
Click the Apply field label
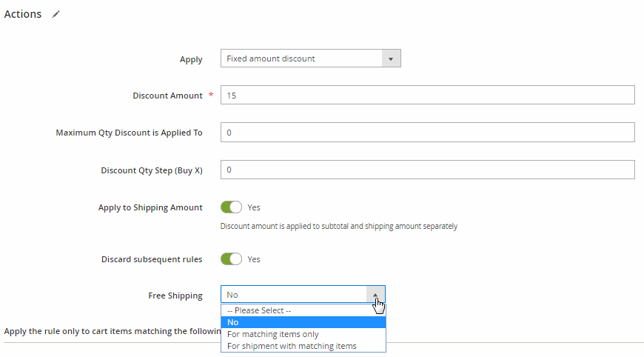191,59
